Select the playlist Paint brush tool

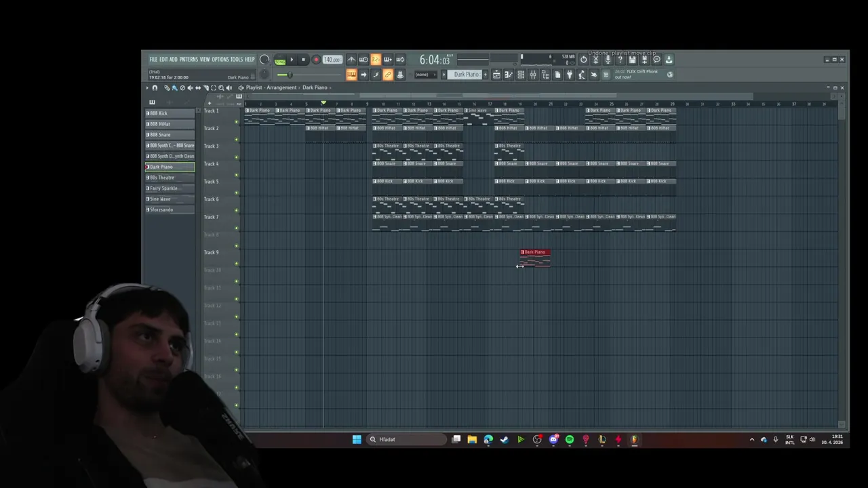tap(174, 87)
